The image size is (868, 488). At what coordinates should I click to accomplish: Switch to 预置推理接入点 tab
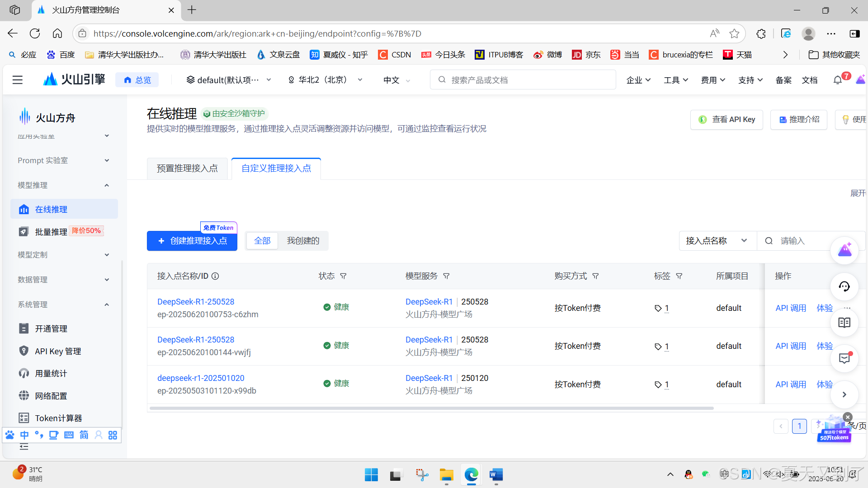tap(187, 169)
